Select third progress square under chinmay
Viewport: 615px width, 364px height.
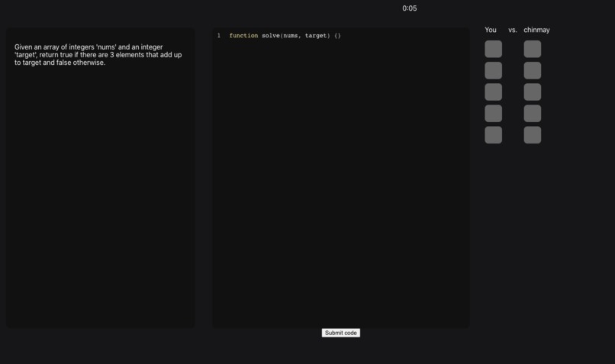[533, 92]
